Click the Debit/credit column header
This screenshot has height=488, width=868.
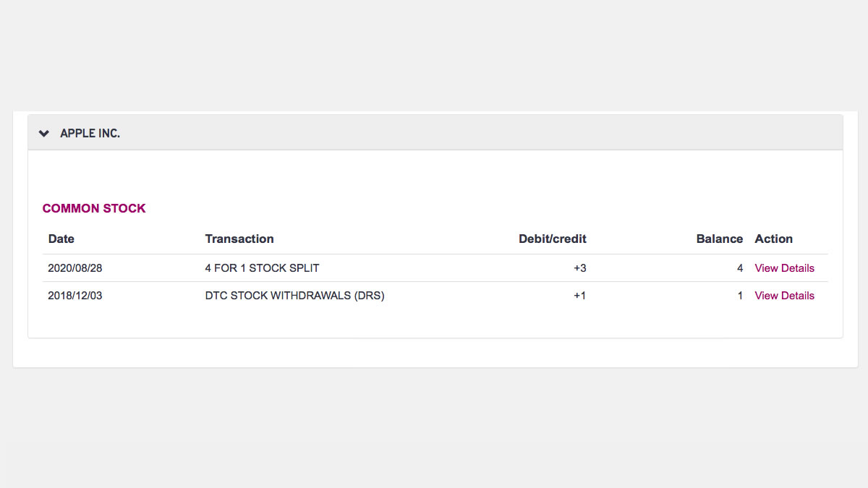click(553, 239)
